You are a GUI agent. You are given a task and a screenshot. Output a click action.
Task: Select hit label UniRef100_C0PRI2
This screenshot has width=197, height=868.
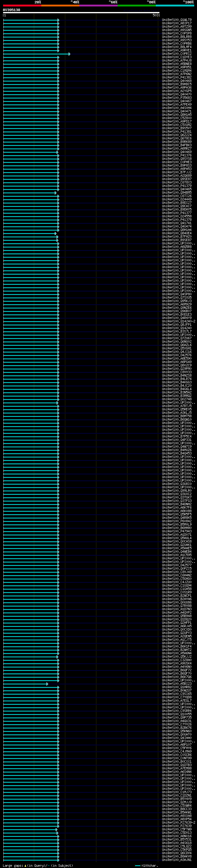177,54
